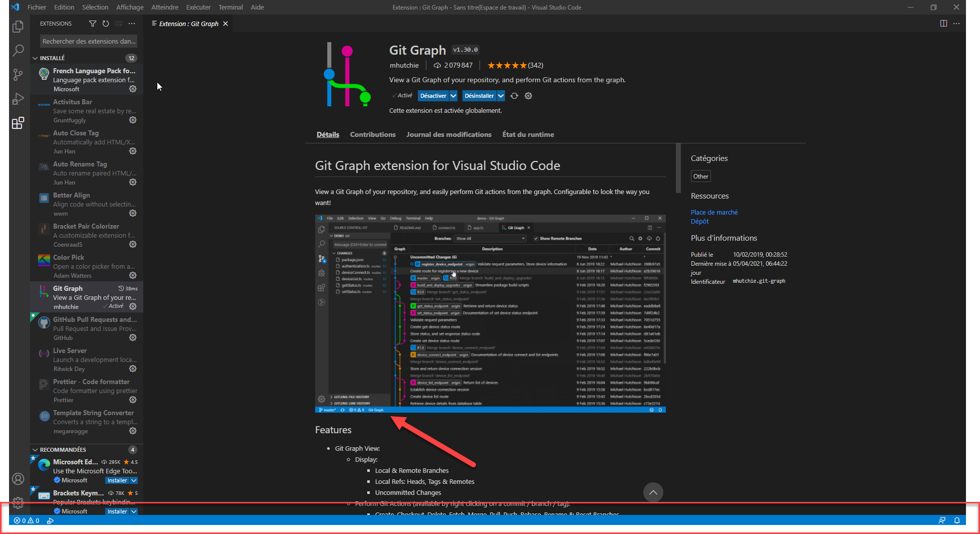Install the Microsoft Edge Tools extension
The image size is (980, 534).
[116, 480]
